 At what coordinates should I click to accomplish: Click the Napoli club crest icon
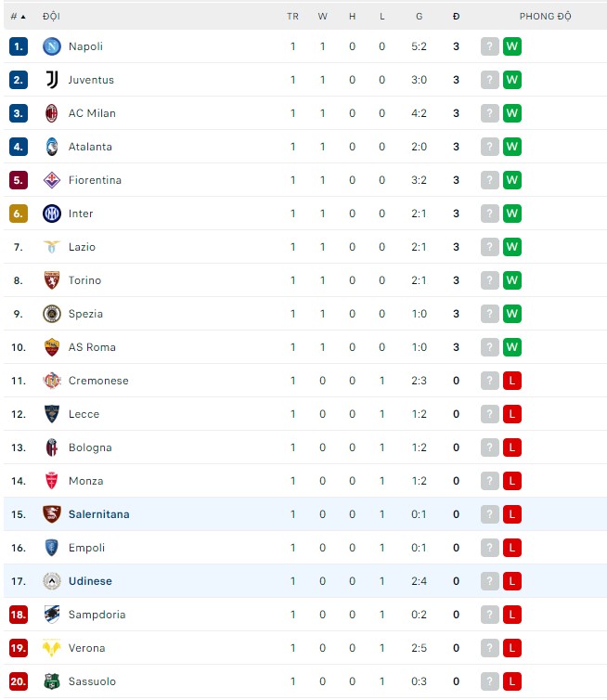52,46
